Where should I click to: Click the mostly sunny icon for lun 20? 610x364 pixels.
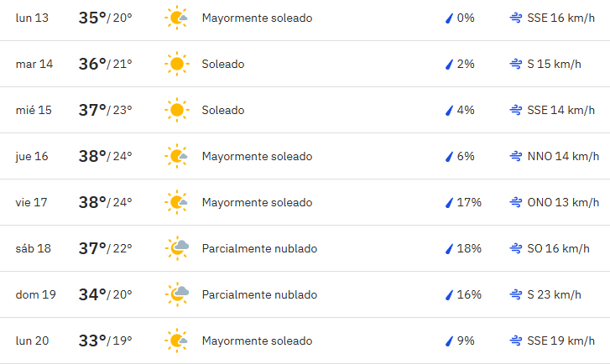[x=176, y=341]
